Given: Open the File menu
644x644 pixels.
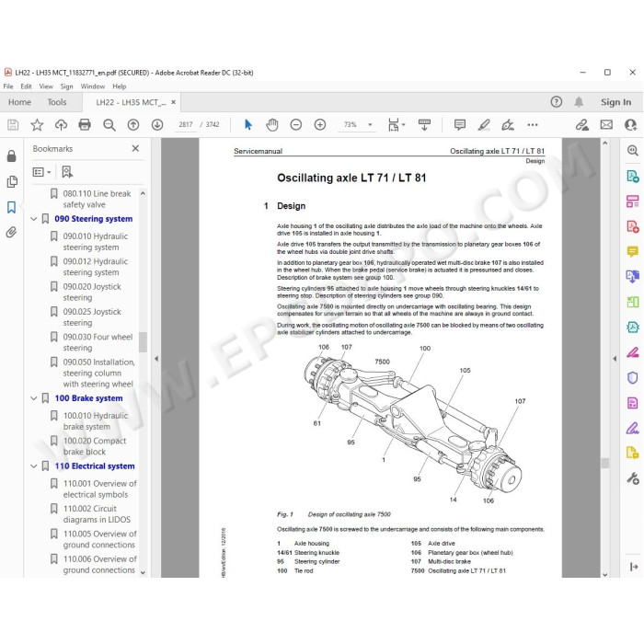Looking at the screenshot, I should [x=8, y=86].
